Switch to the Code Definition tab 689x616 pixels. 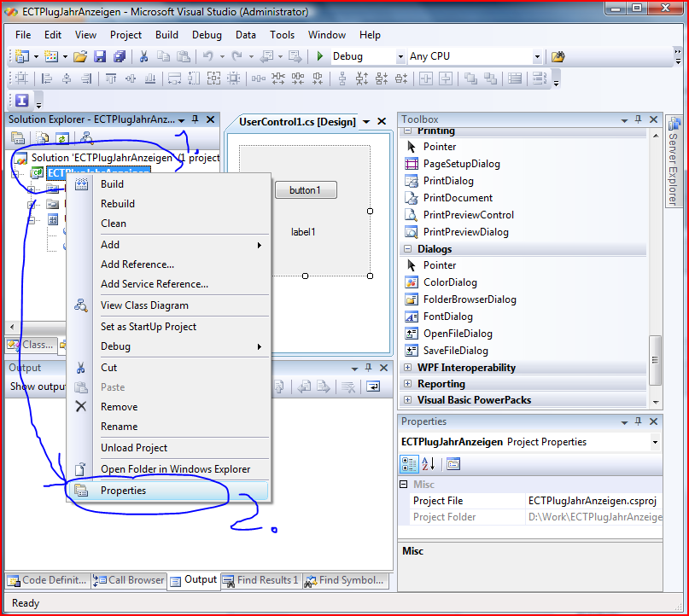pos(48,580)
